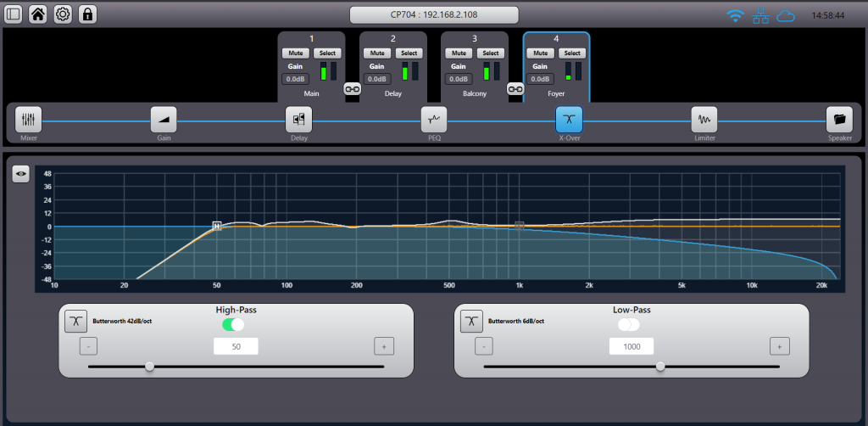
Task: Click the CP704 device address bar
Action: 434,15
